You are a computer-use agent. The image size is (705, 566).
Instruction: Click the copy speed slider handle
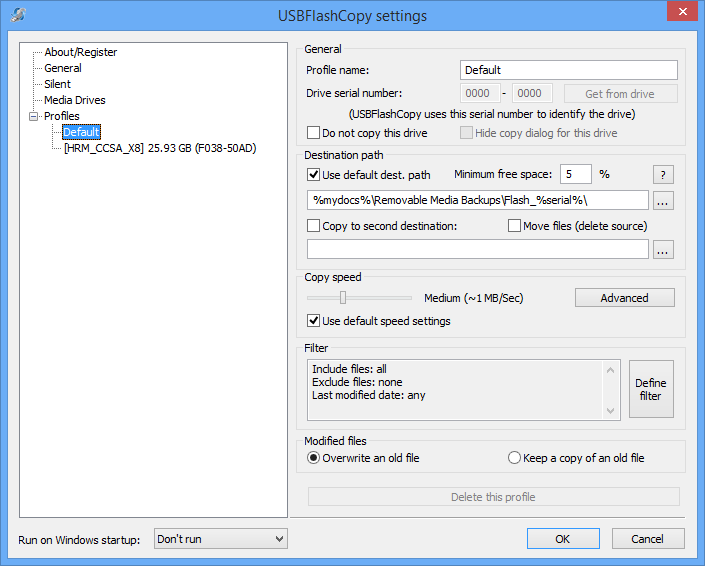coord(343,298)
